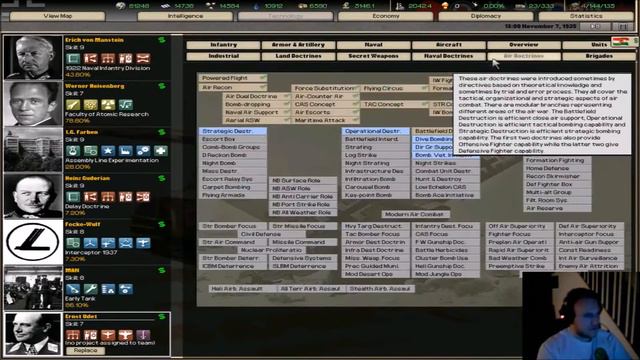
Task: Select the Naval technology tab
Action: pos(373,44)
